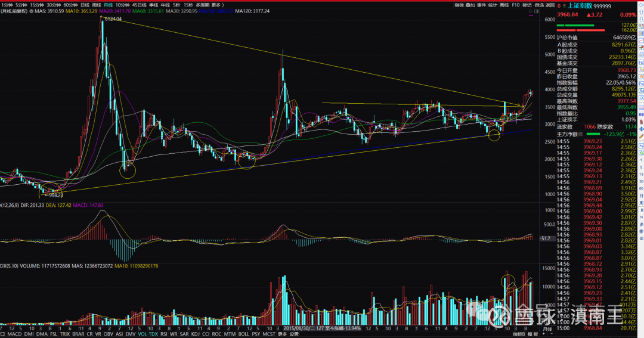Click the 月线,前复权 adjustment label
Screen dimensions: 644x338
pyautogui.click(x=14, y=11)
